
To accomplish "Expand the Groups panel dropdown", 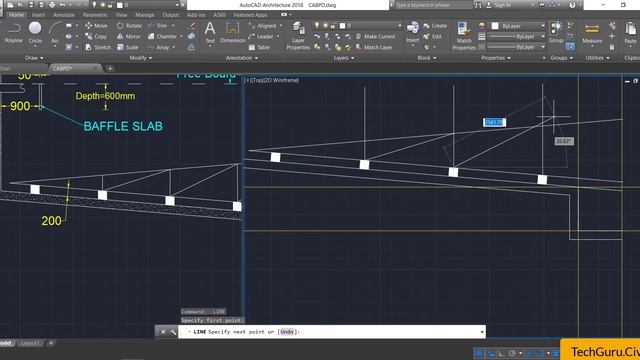I will (x=562, y=58).
